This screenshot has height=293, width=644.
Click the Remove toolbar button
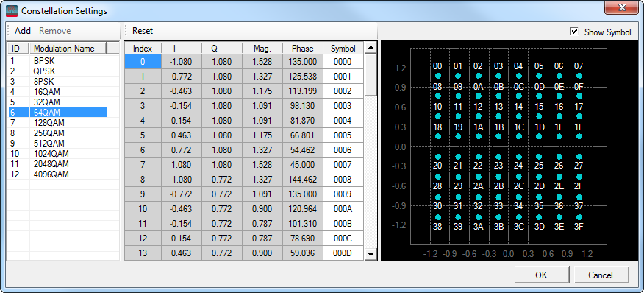[x=55, y=31]
